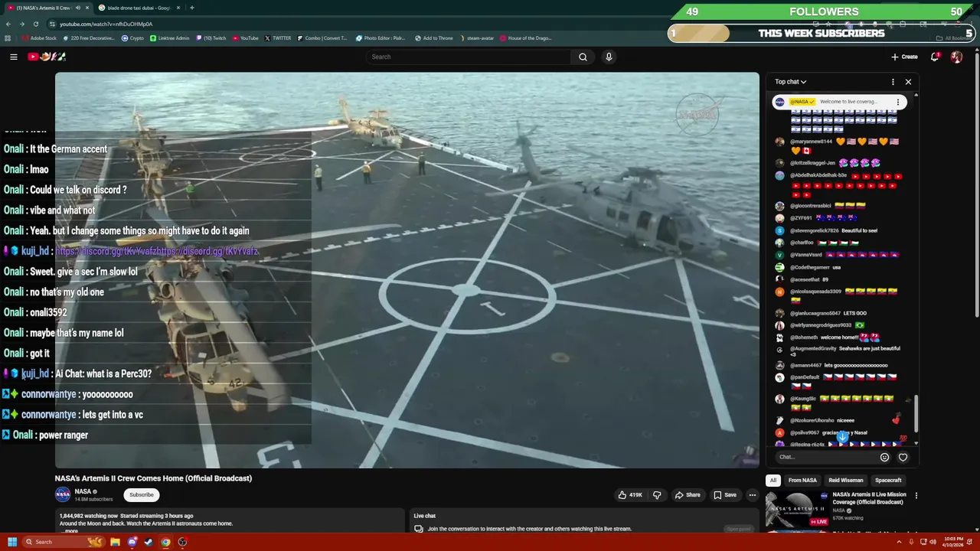Switch to blade drone taxi dubai tab
Image resolution: width=980 pixels, height=551 pixels.
coord(139,8)
